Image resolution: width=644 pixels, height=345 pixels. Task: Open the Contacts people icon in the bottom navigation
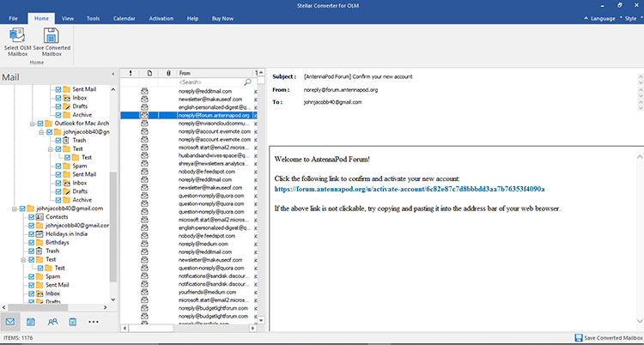(52, 322)
